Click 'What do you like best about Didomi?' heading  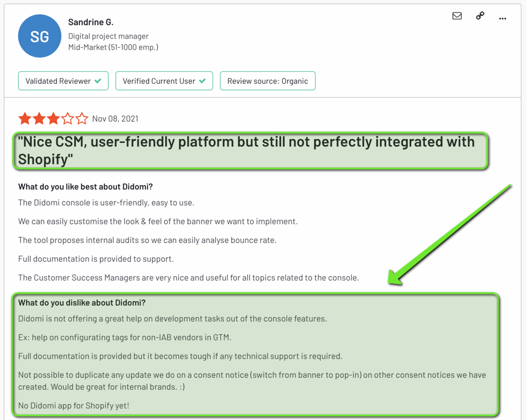pos(85,187)
